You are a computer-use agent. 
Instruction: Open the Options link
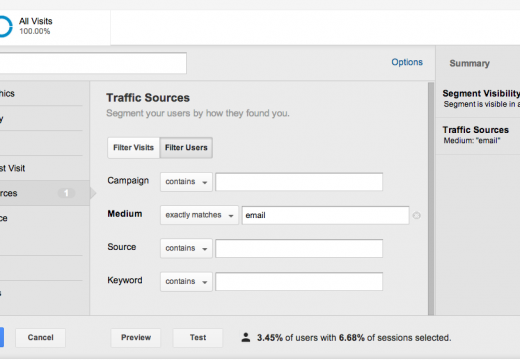[x=407, y=62]
